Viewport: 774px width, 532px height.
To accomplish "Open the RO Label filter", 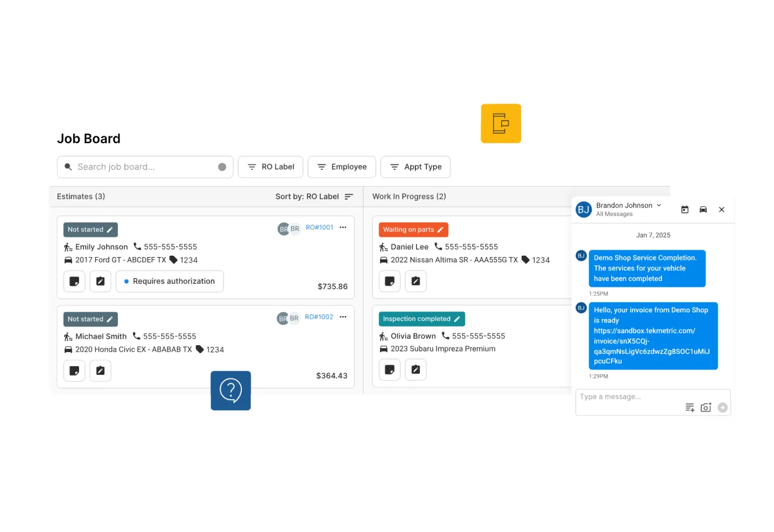I will pos(270,167).
